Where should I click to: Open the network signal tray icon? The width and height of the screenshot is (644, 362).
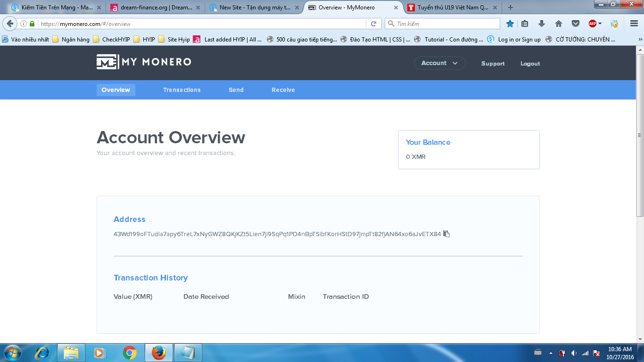(x=585, y=353)
